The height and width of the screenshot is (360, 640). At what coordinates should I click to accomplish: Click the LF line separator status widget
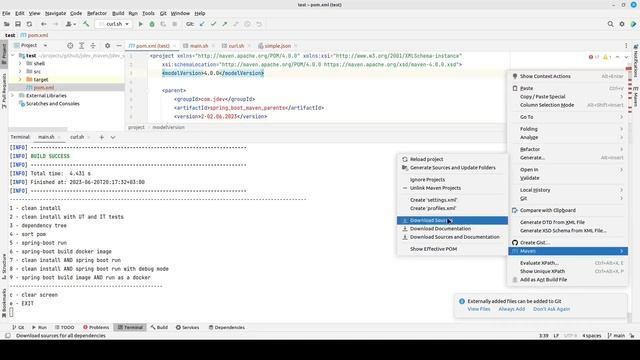coord(556,336)
